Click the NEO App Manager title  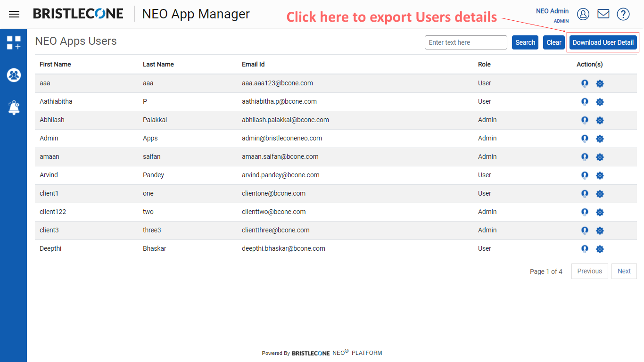pyautogui.click(x=196, y=14)
